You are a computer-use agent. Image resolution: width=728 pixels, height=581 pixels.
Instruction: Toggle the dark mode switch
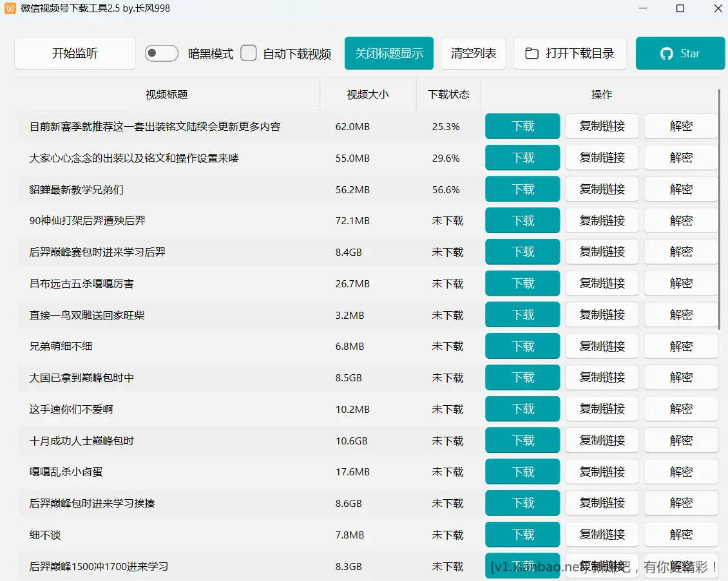161,53
